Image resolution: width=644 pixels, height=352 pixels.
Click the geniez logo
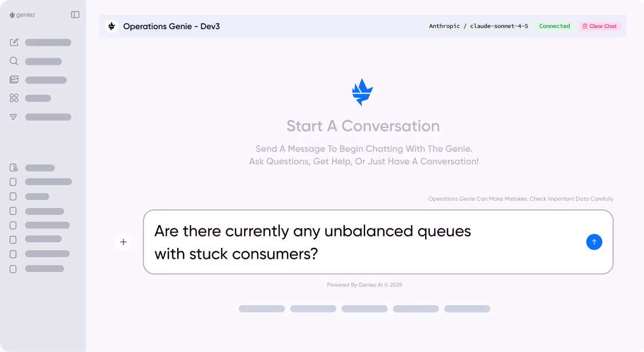pos(23,15)
